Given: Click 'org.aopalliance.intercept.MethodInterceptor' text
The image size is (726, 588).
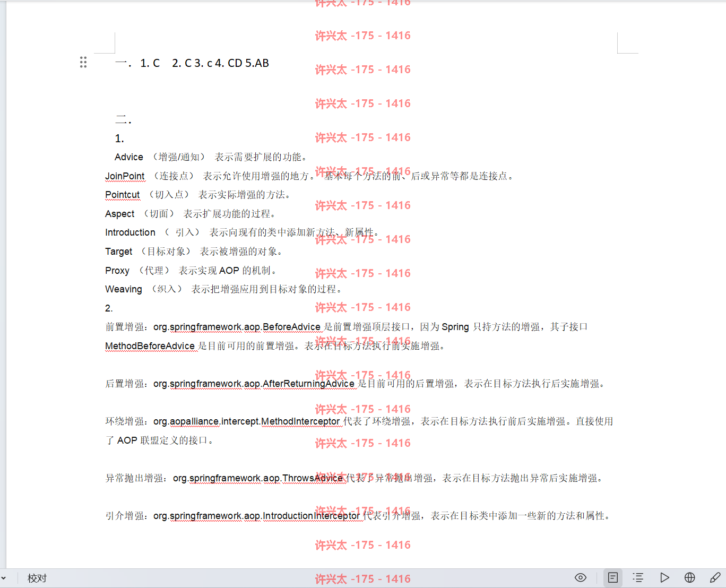Looking at the screenshot, I should pos(247,421).
